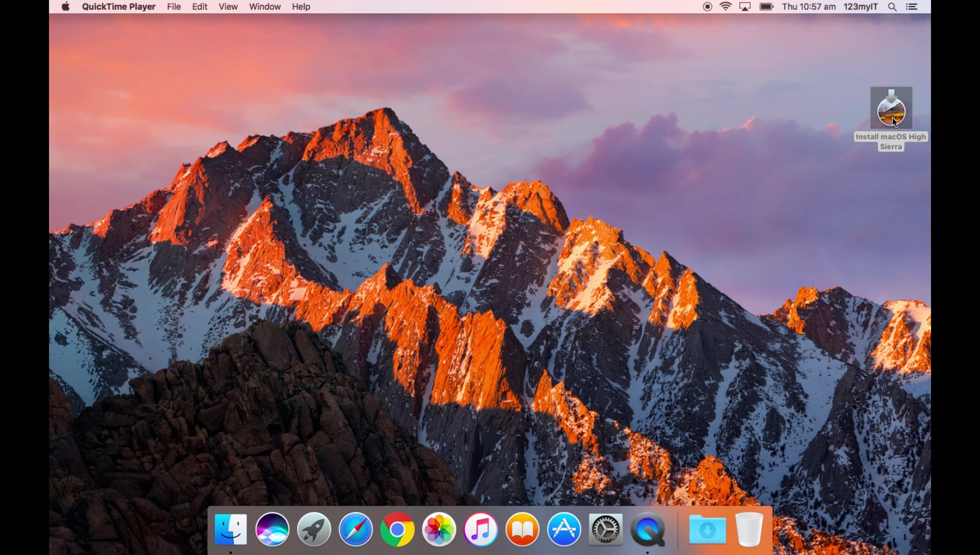This screenshot has height=555, width=980.
Task: Open the Help menu
Action: (x=301, y=6)
